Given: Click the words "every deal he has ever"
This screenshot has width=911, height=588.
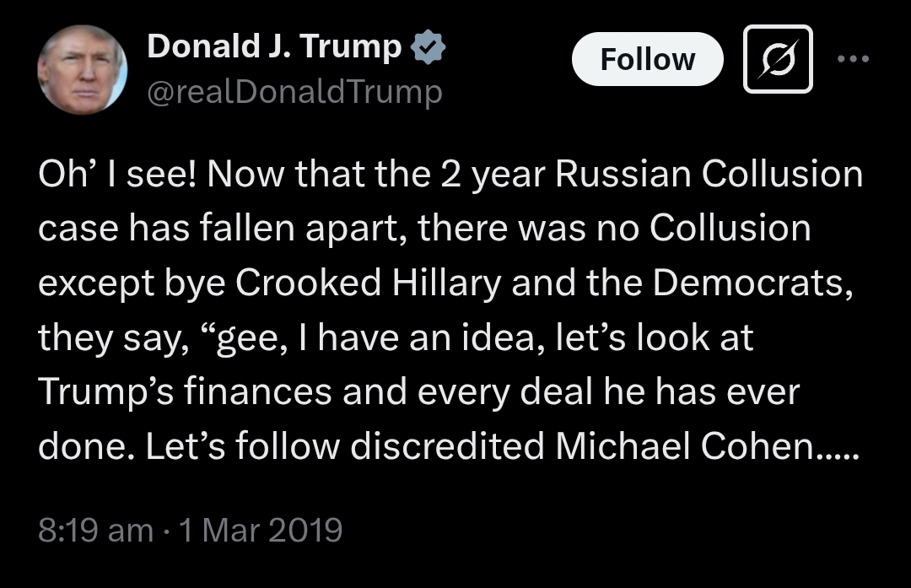Looking at the screenshot, I should click(x=609, y=391).
